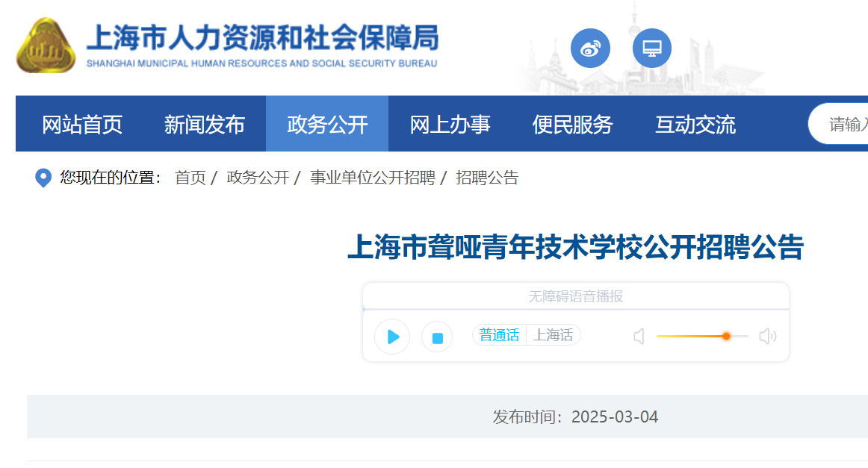Click the bureau emblem logo
The image size is (868, 468).
click(46, 46)
